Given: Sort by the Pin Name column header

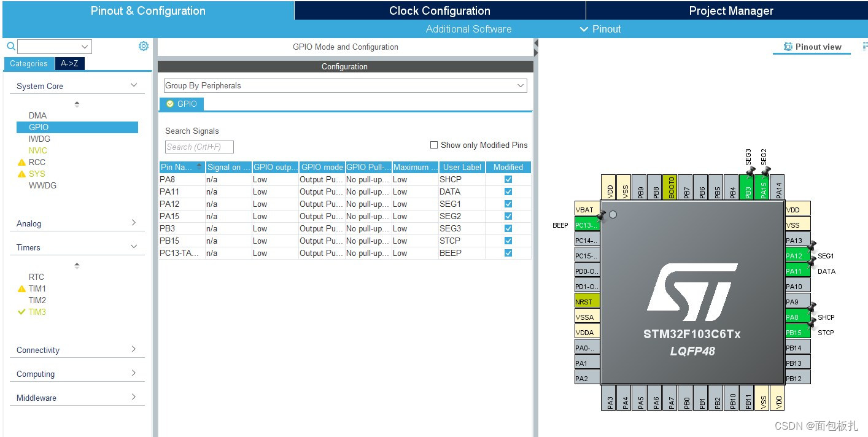Looking at the screenshot, I should 182,167.
